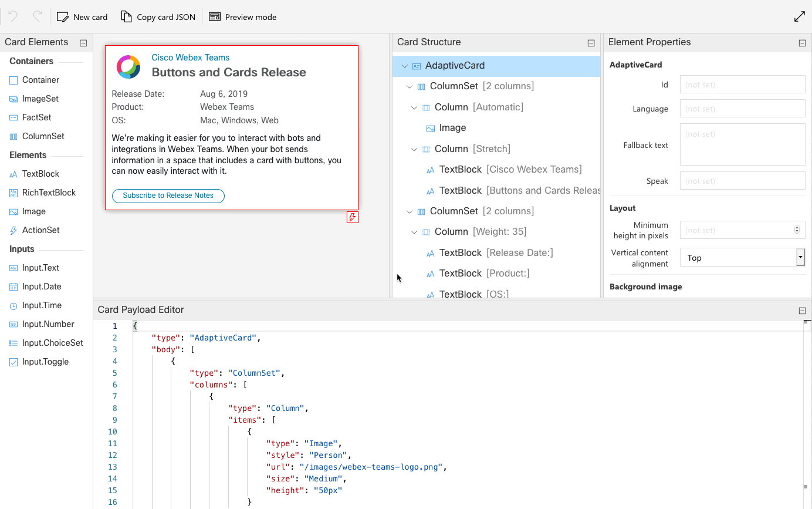The height and width of the screenshot is (509, 812).
Task: Click the Undo arrow icon
Action: (x=13, y=16)
